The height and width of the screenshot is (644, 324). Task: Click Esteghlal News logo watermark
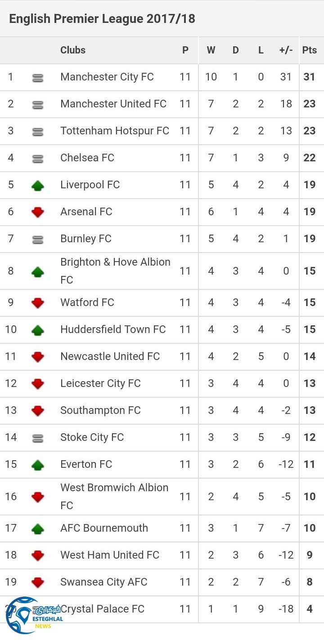point(31,616)
